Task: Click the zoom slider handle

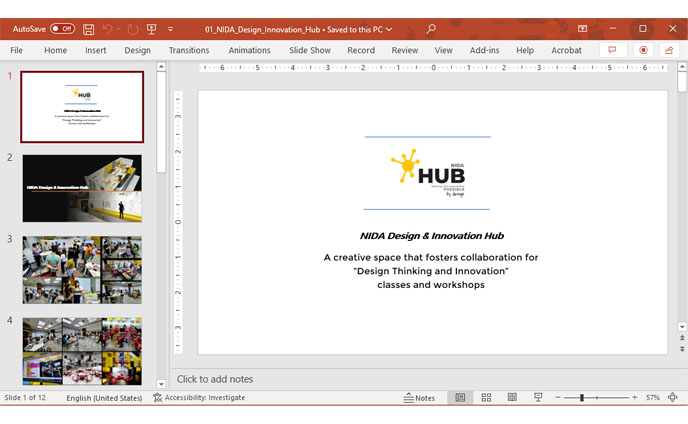Action: click(582, 398)
